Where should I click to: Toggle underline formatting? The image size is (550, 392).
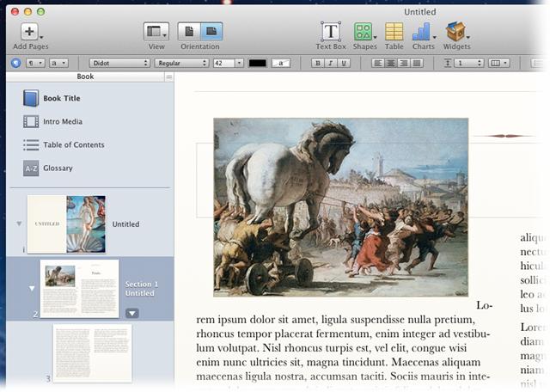point(344,63)
